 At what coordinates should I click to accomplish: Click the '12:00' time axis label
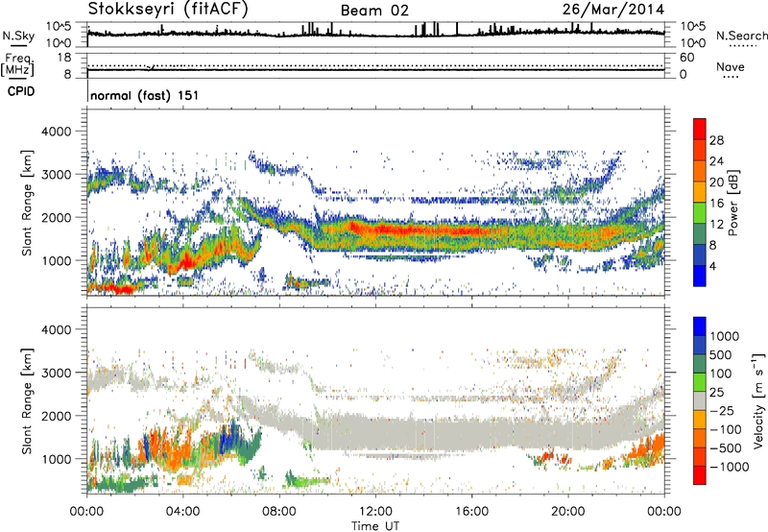pos(375,512)
